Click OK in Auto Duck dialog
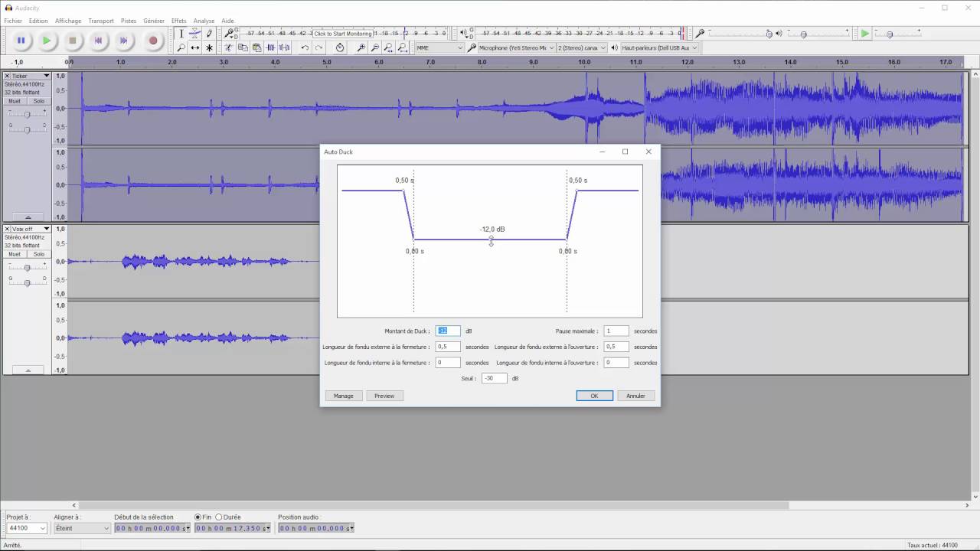 594,396
